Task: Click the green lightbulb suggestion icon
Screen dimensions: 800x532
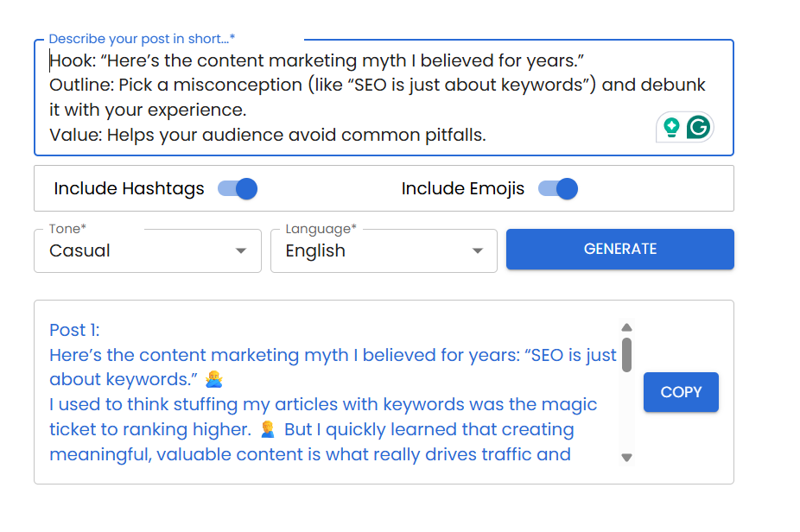Action: point(671,127)
